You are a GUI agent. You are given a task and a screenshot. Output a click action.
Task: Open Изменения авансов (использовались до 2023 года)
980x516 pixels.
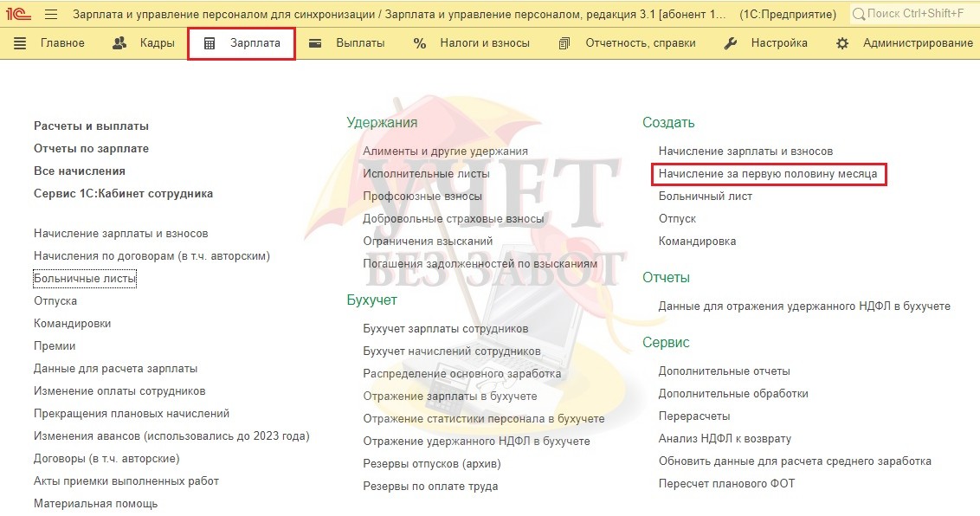(x=172, y=436)
